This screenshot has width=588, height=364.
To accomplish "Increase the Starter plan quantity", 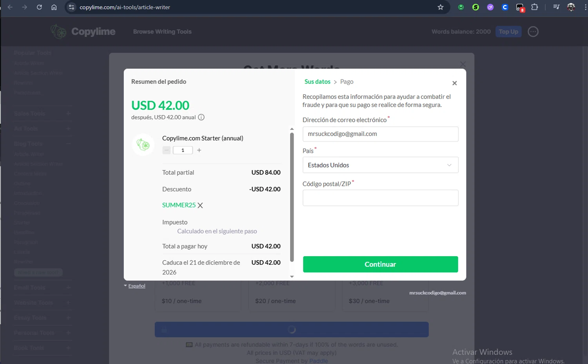I will [x=199, y=150].
